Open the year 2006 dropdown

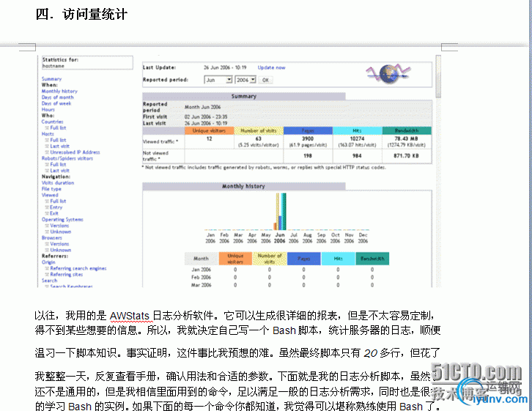point(245,80)
